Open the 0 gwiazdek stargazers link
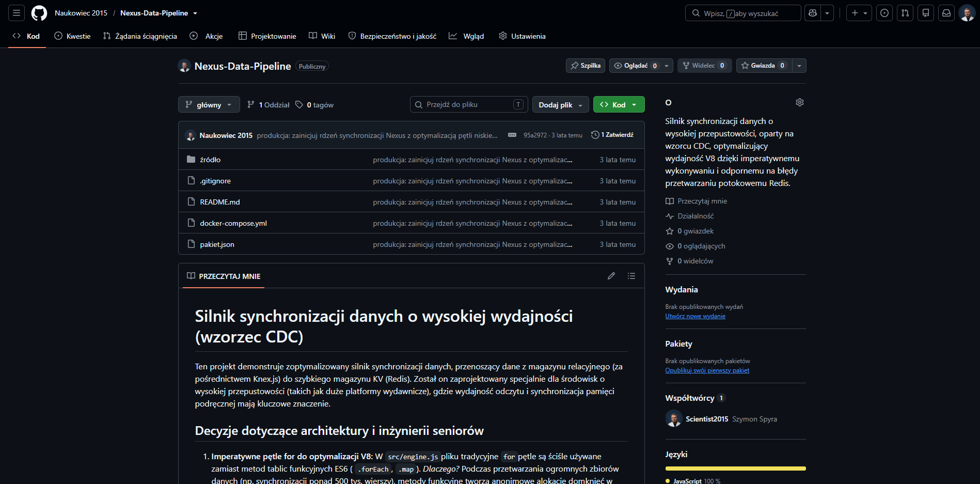 click(689, 231)
